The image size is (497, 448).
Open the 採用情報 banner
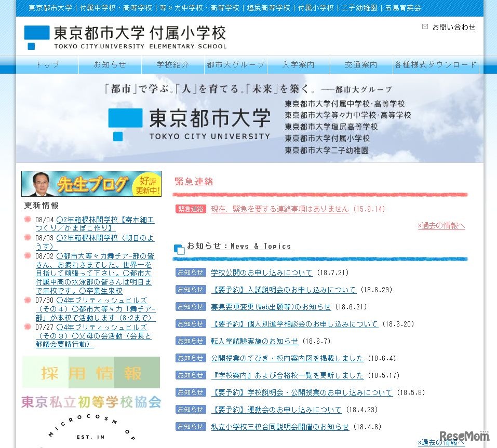91,372
